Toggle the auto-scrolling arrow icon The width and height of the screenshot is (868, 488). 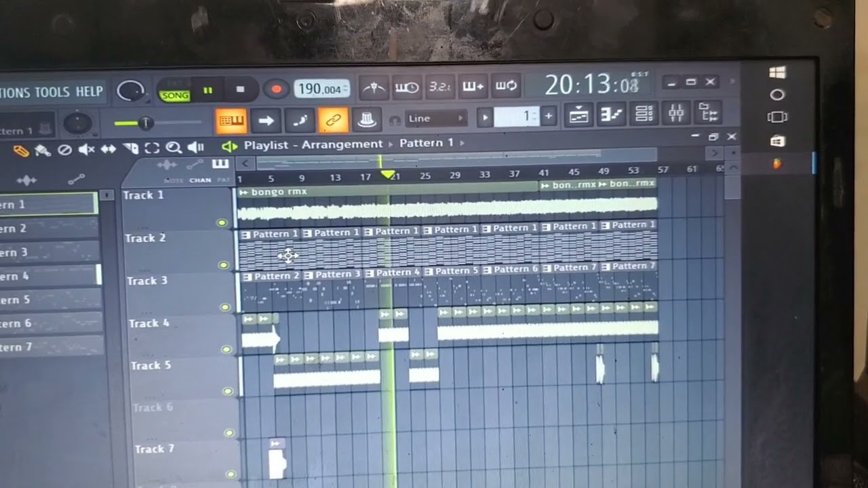[266, 121]
